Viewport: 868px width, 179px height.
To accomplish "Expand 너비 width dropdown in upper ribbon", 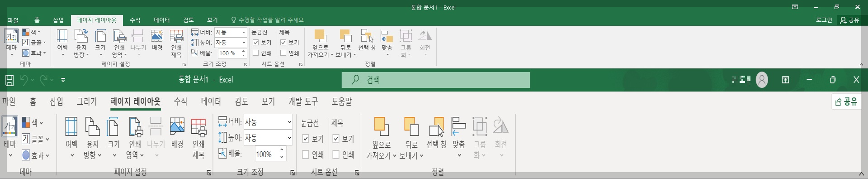I will click(x=244, y=32).
